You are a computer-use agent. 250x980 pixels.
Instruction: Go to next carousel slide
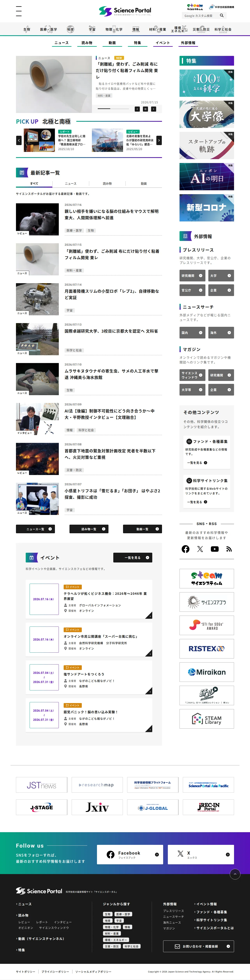[153, 109]
